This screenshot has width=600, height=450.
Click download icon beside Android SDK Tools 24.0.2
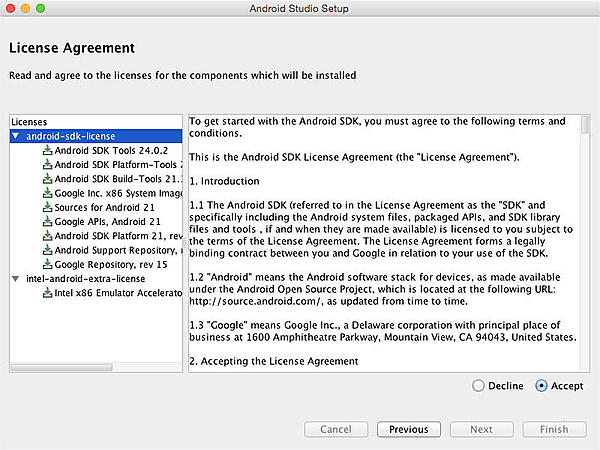[x=47, y=150]
